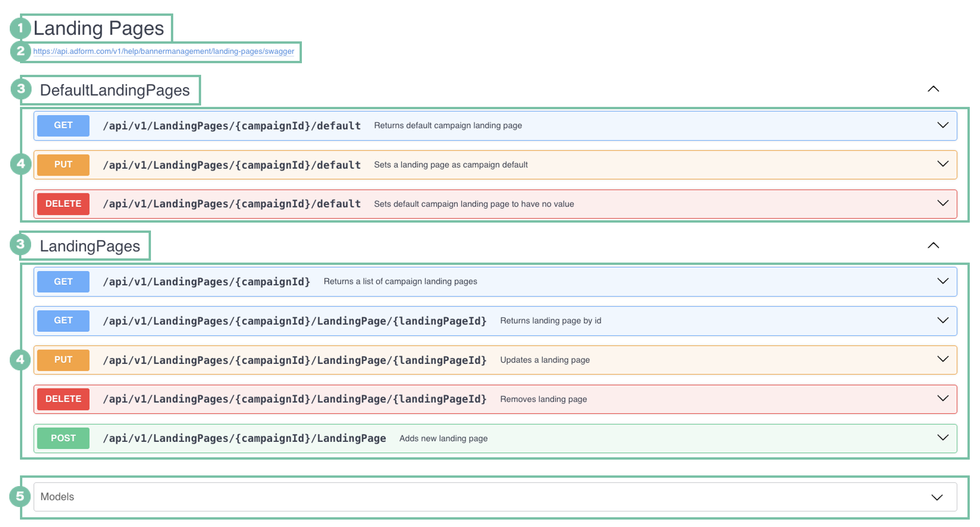Click PUT button for updates a landing page
Image resolution: width=980 pixels, height=527 pixels.
[x=63, y=360]
